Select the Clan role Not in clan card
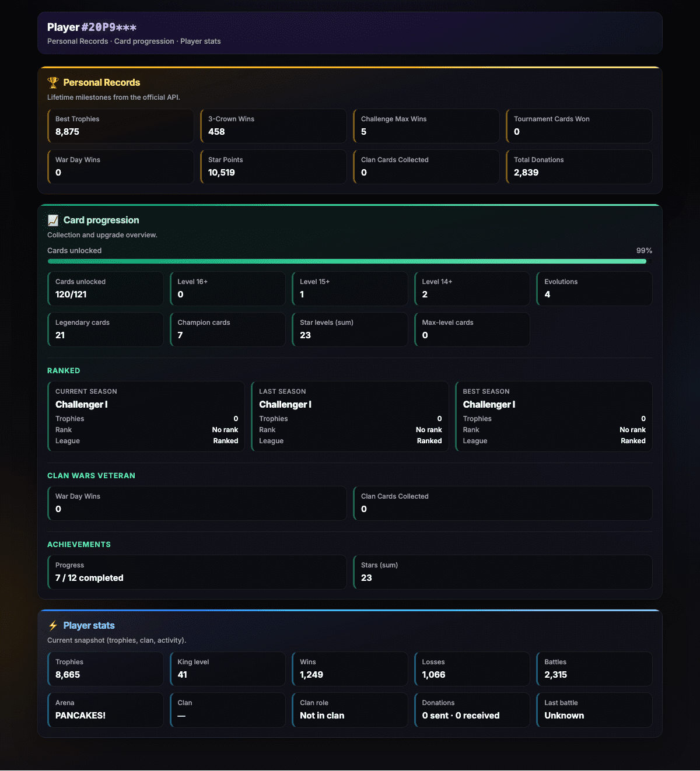 point(350,710)
